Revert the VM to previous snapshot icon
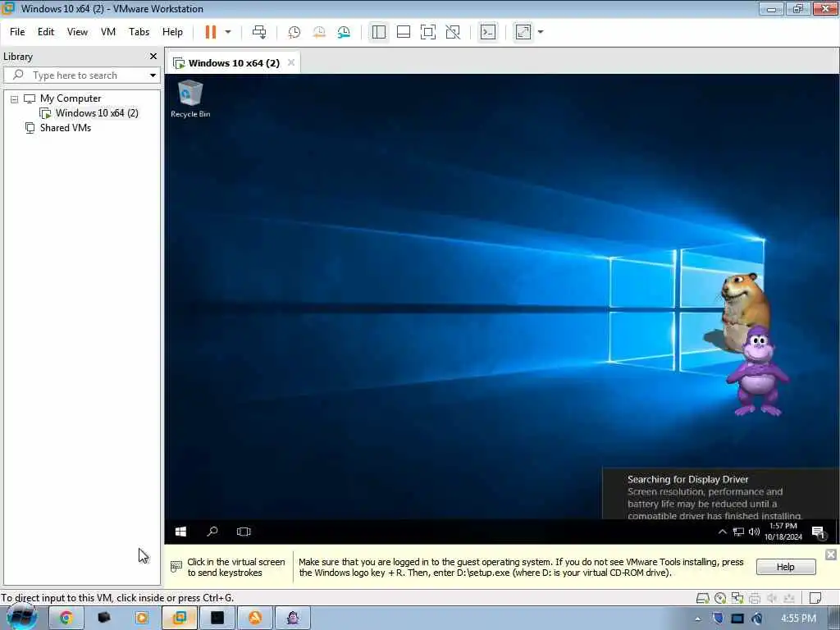Screen dimensions: 840x630 [x=319, y=32]
